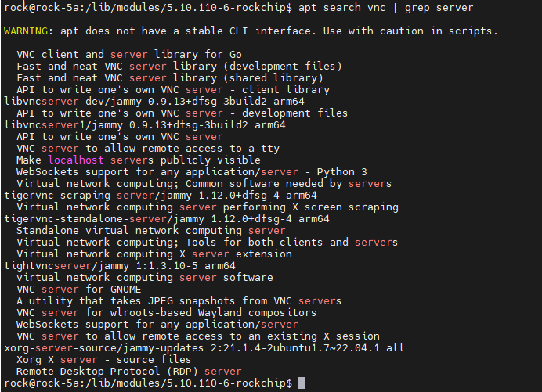Click 'Remote Desktop Protocol (RDP) server' line
This screenshot has height=392, width=542.
129,372
